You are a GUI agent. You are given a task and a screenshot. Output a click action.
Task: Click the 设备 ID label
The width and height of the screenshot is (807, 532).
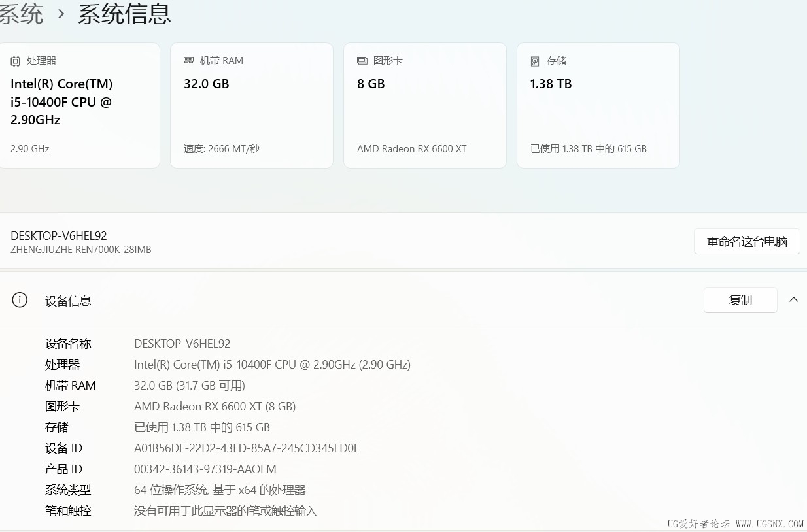(63, 448)
